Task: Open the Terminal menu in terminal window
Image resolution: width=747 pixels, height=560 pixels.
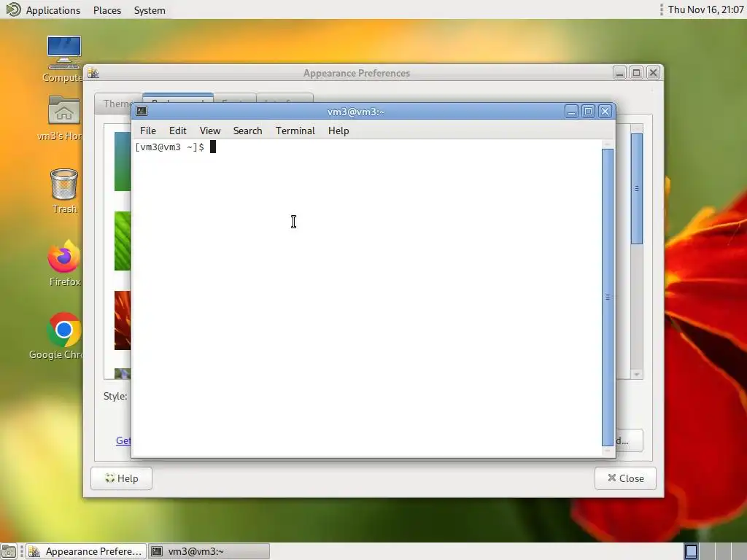Action: [295, 131]
